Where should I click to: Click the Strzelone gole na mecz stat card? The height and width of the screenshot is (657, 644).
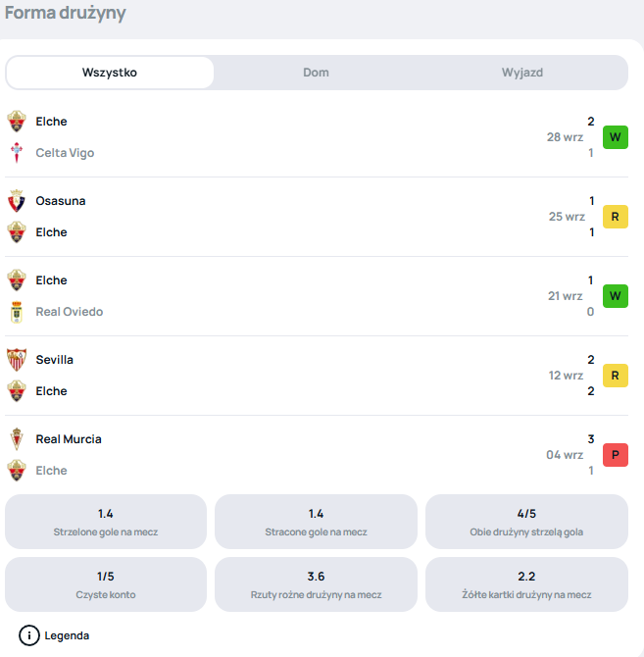tap(106, 522)
